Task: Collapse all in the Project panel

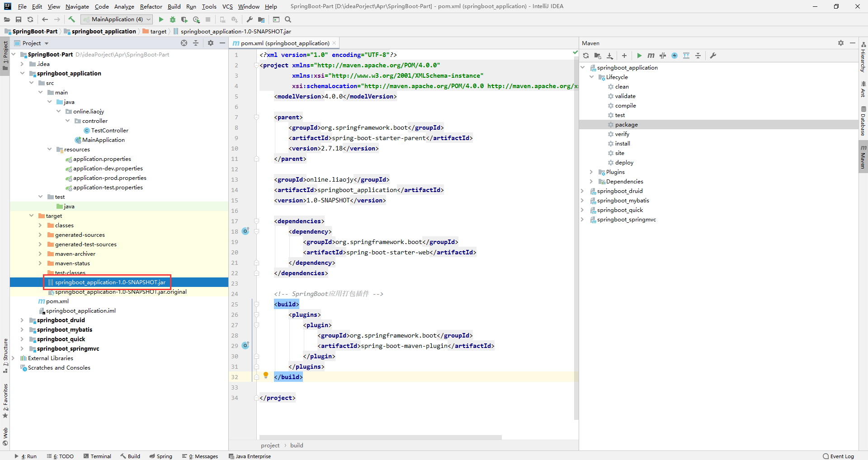Action: coord(196,43)
